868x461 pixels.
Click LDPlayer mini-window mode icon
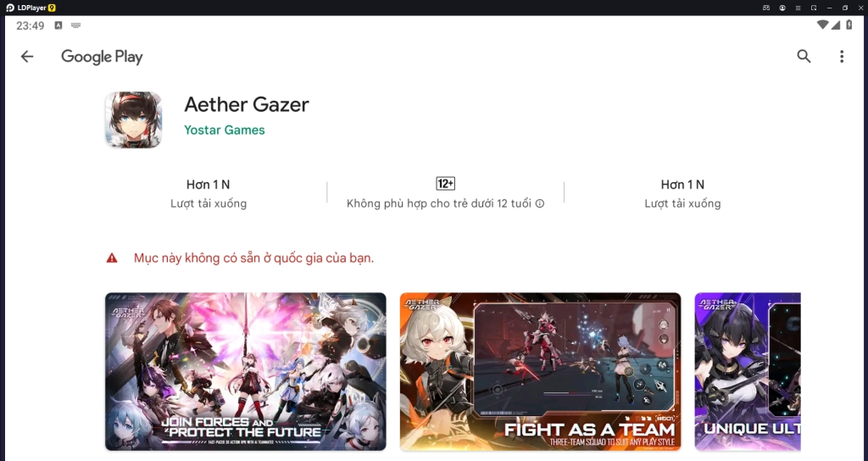pyautogui.click(x=814, y=8)
